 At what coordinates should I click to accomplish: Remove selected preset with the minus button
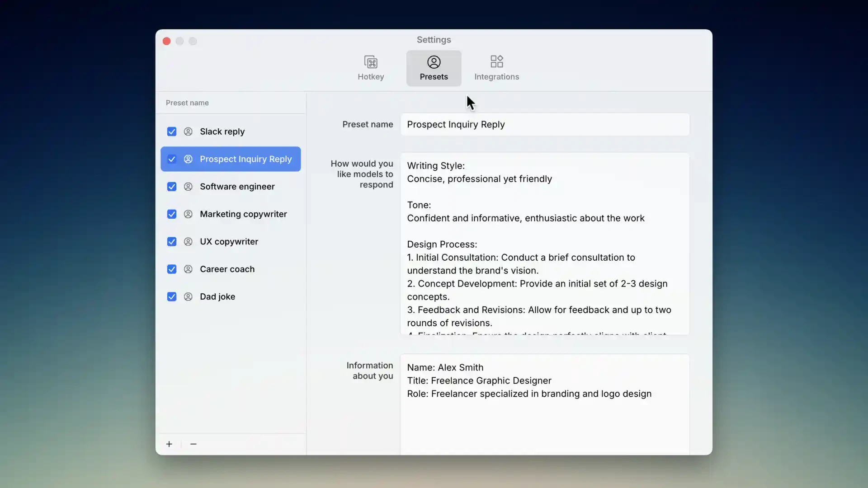tap(193, 444)
